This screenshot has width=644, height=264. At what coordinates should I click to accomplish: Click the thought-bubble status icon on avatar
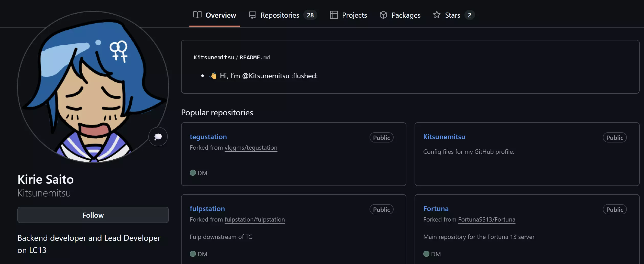tap(158, 137)
